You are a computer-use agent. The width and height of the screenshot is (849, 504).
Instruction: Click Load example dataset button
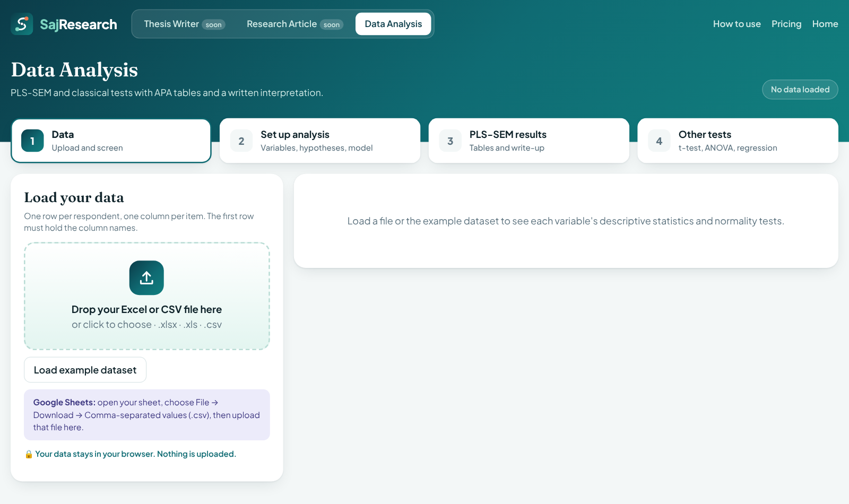85,370
